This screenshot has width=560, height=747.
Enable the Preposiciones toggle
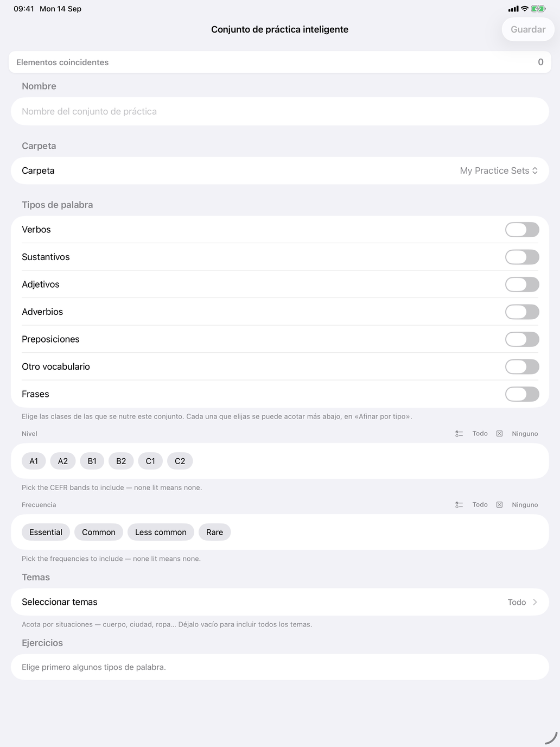click(x=522, y=339)
